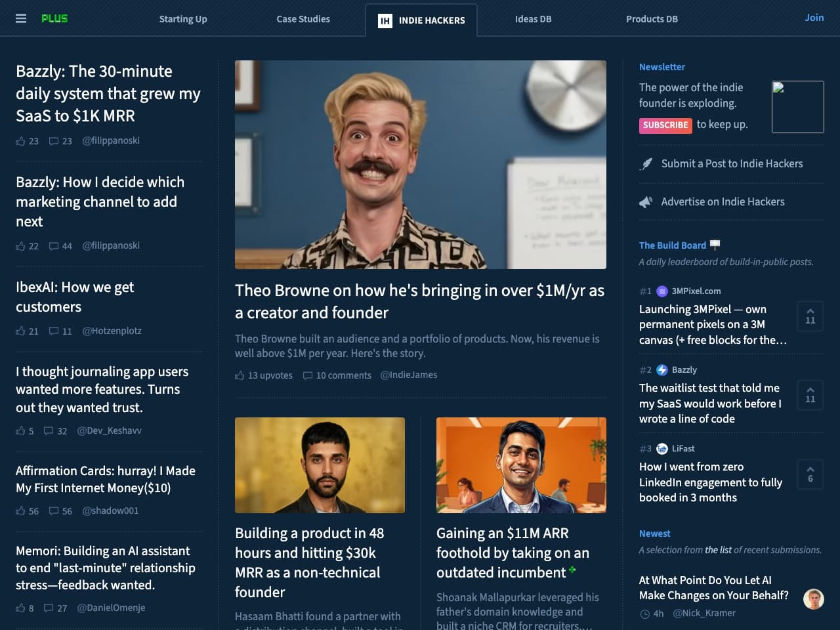Open "Bazzly: How I decide" post title
This screenshot has width=840, height=630.
tap(100, 202)
